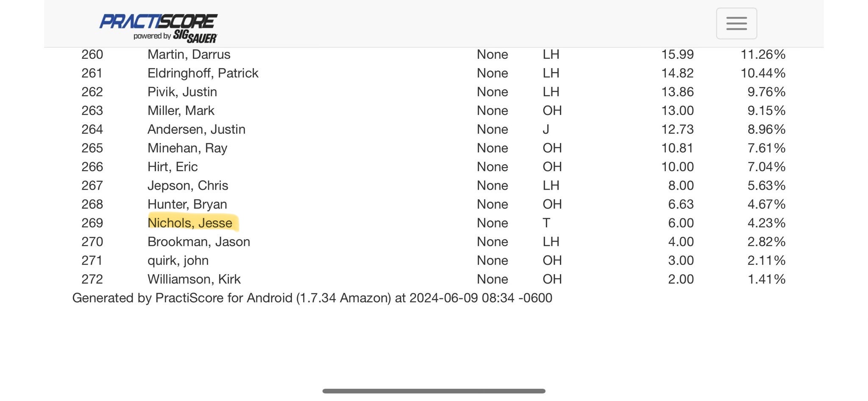The image size is (868, 401).
Task: Click the 15.99 score value
Action: [x=677, y=54]
